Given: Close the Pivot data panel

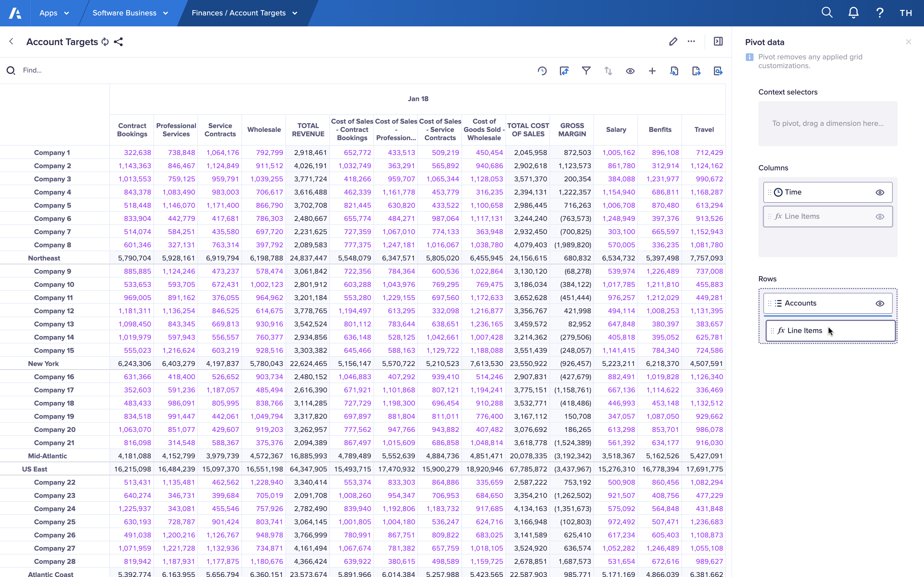Looking at the screenshot, I should (x=908, y=41).
